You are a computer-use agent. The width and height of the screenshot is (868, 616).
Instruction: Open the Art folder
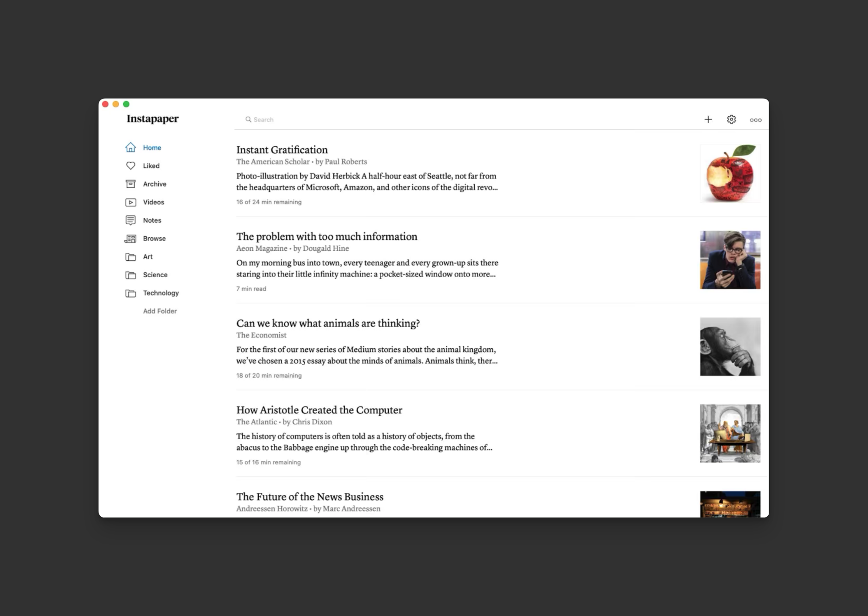tap(148, 257)
